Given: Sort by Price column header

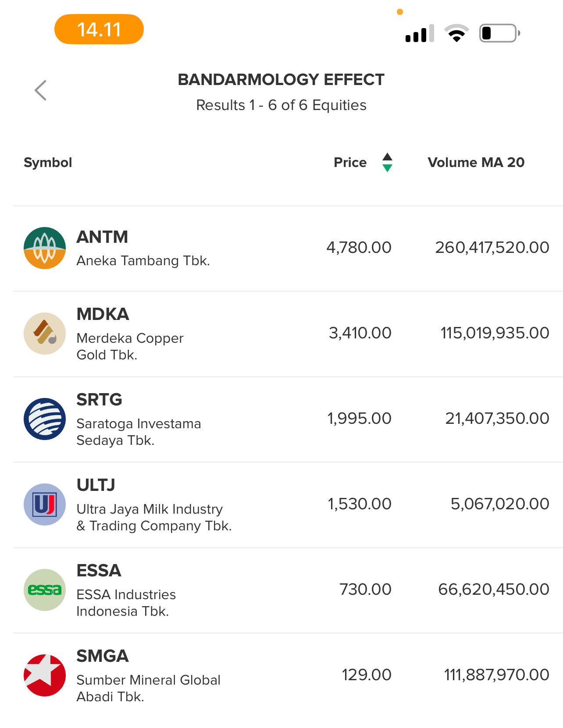Looking at the screenshot, I should pos(350,162).
